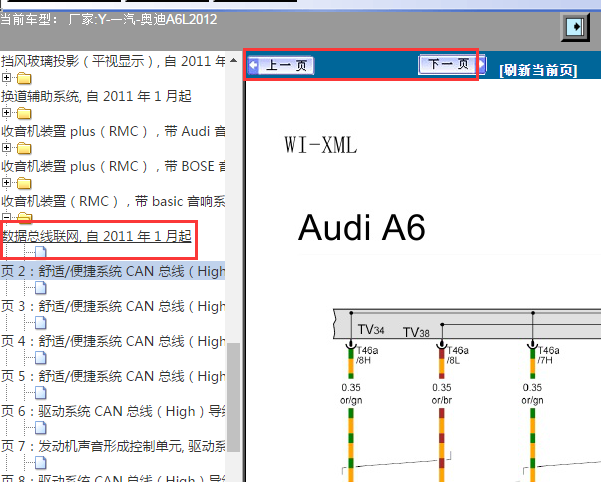Click the 刷新当前页 refresh link
Screen dimensions: 601x482
[538, 70]
